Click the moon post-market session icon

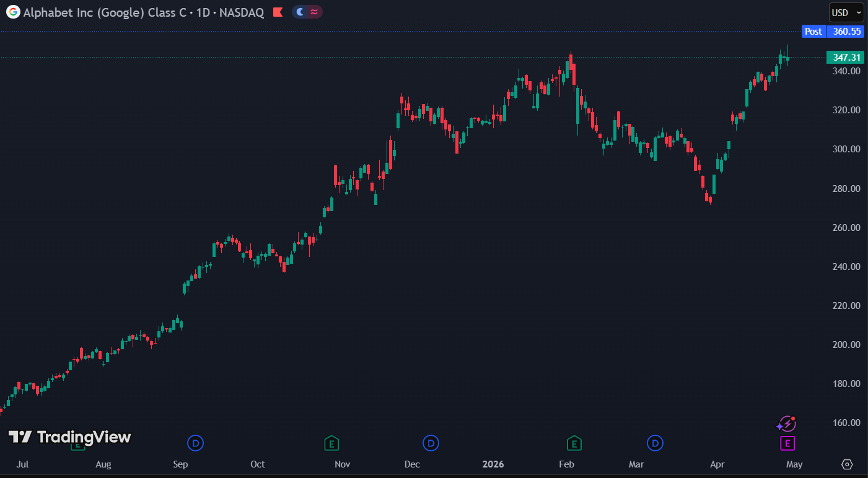pos(300,12)
